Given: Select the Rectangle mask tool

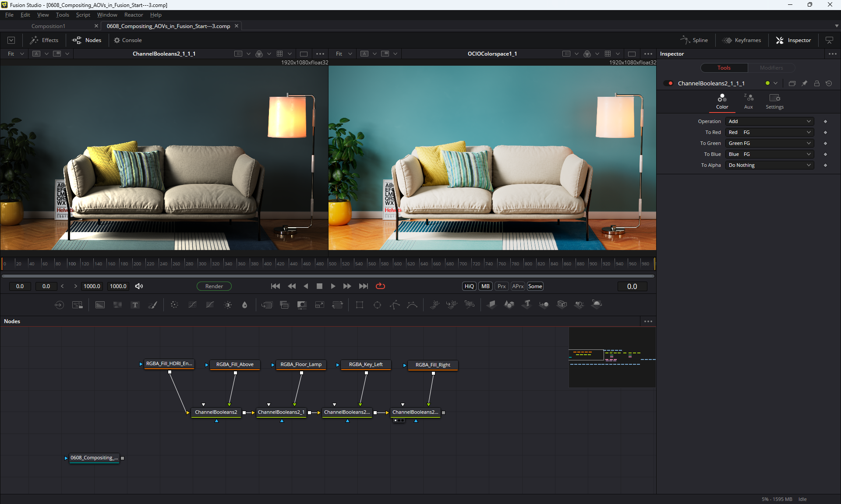Looking at the screenshot, I should (x=359, y=305).
